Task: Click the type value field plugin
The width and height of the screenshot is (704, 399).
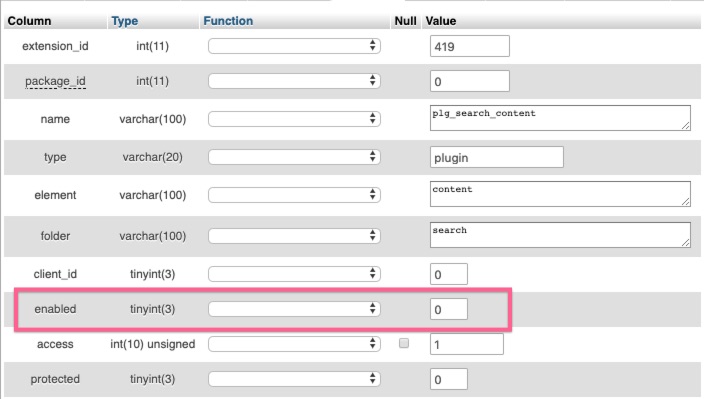Action: pyautogui.click(x=497, y=158)
